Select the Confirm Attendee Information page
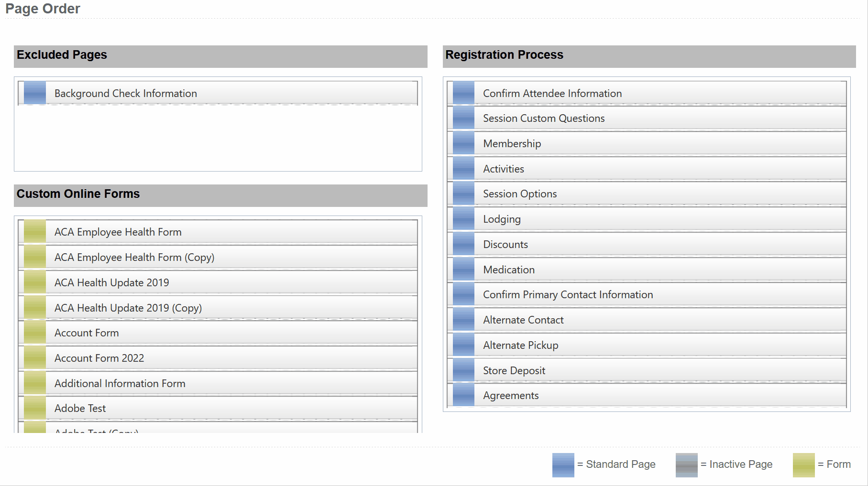The height and width of the screenshot is (486, 868). [552, 93]
